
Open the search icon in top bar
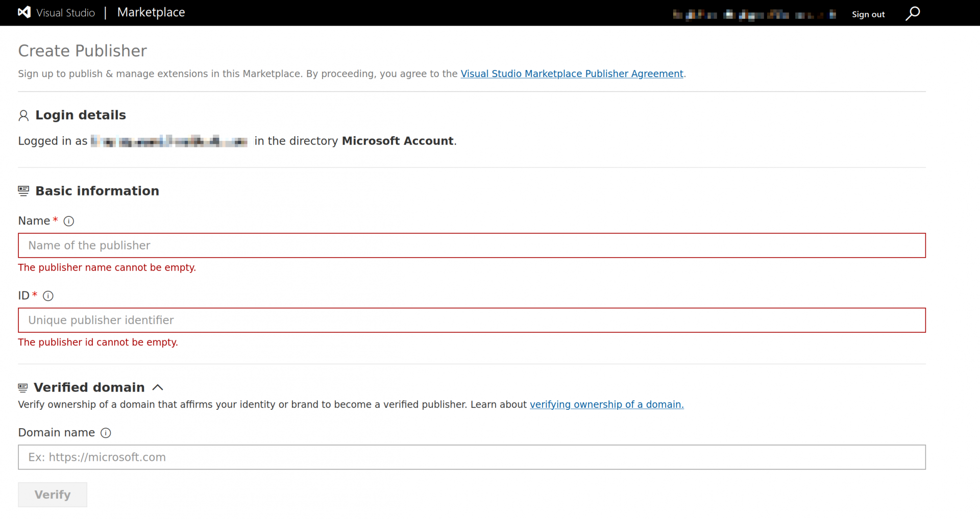(x=913, y=14)
